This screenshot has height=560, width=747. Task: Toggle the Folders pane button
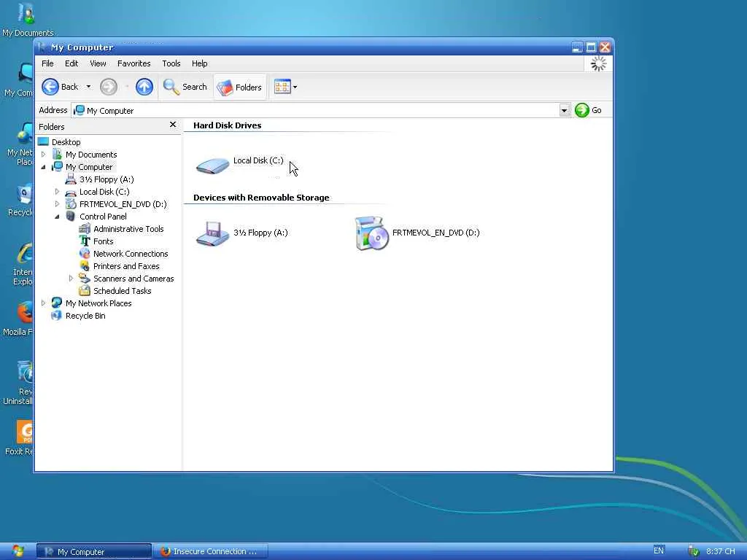(x=239, y=87)
